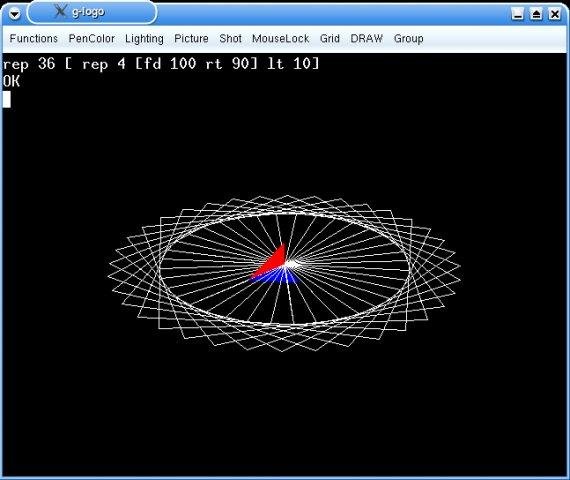Maximize the g-logo window

pyautogui.click(x=536, y=14)
